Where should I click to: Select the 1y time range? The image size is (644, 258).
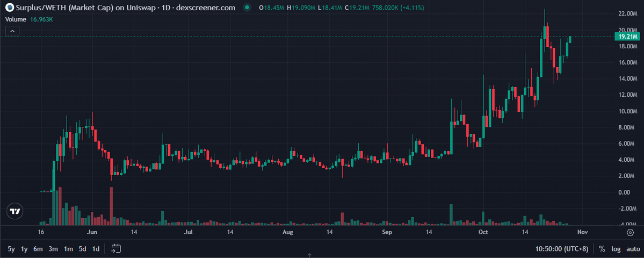24,249
